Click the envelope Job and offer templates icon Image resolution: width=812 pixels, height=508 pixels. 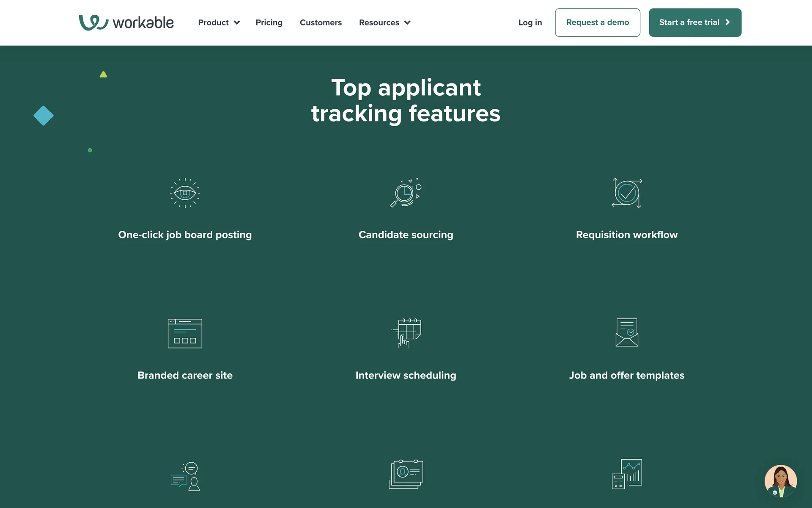pyautogui.click(x=627, y=333)
